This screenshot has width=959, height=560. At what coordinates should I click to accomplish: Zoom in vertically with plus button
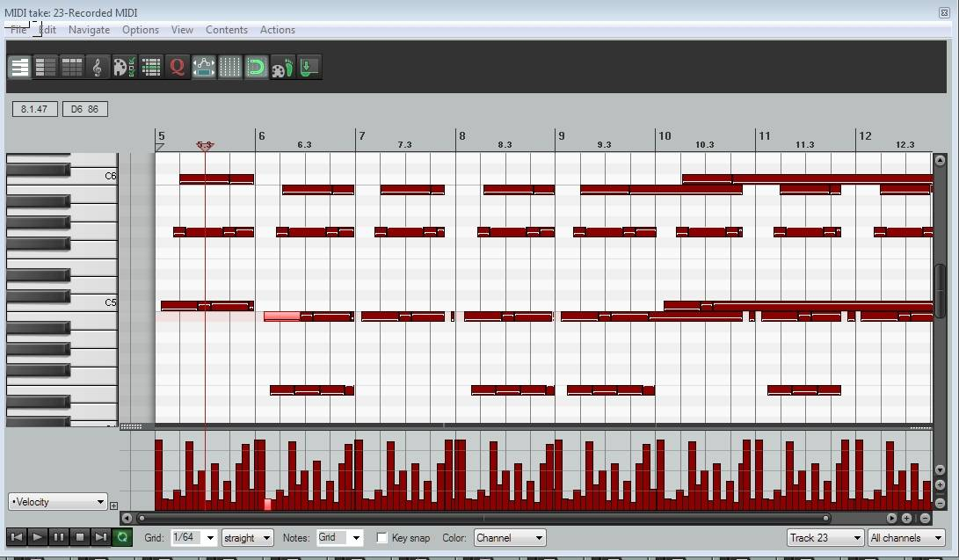pos(940,485)
